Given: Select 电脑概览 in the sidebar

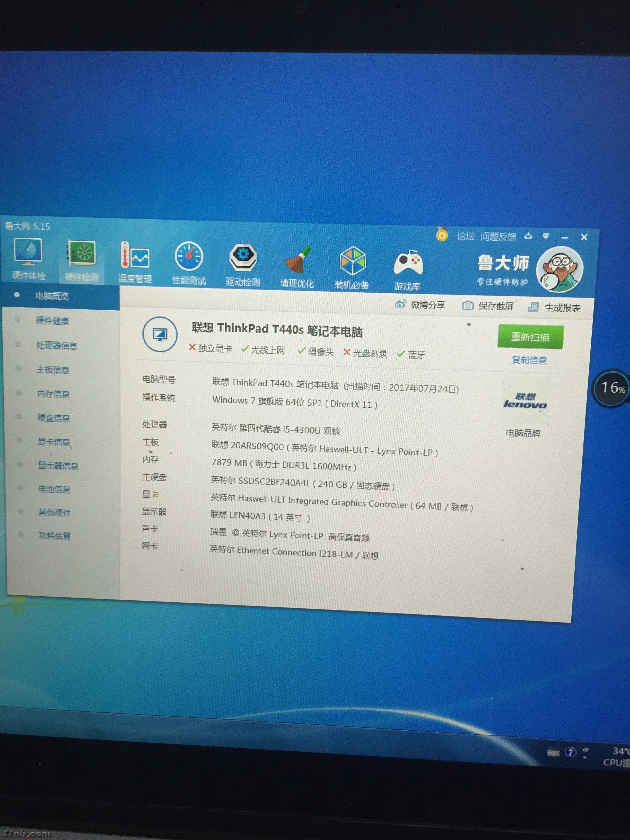Looking at the screenshot, I should (61, 296).
